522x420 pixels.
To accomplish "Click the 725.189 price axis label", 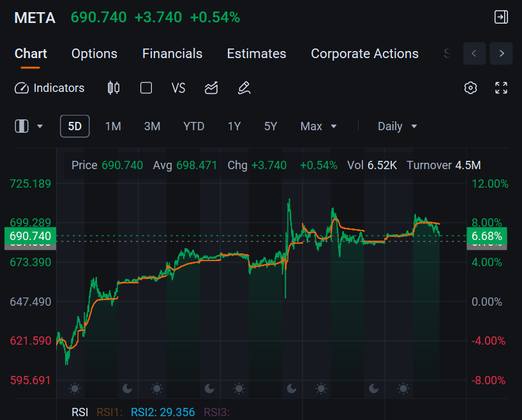I will [30, 184].
